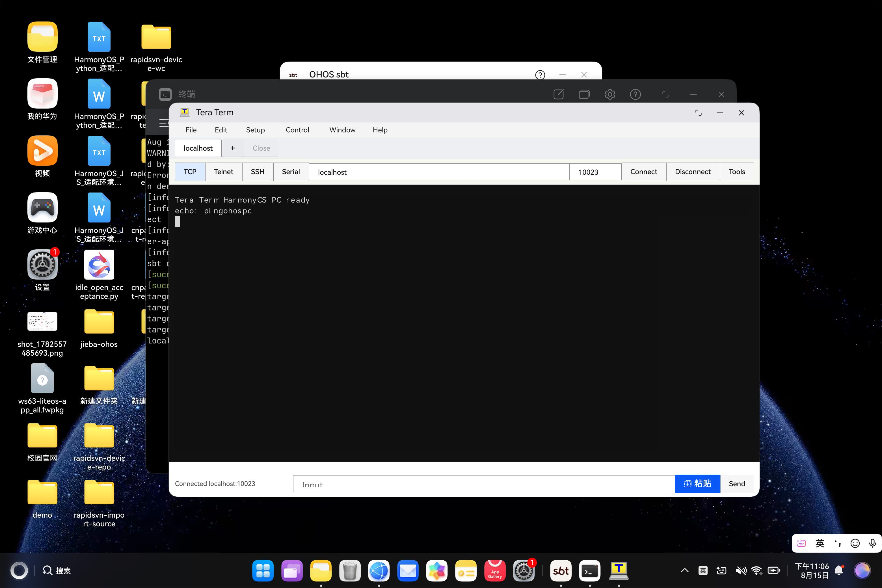Click the blue 粘贴 paste button
The image size is (882, 588).
(x=697, y=484)
